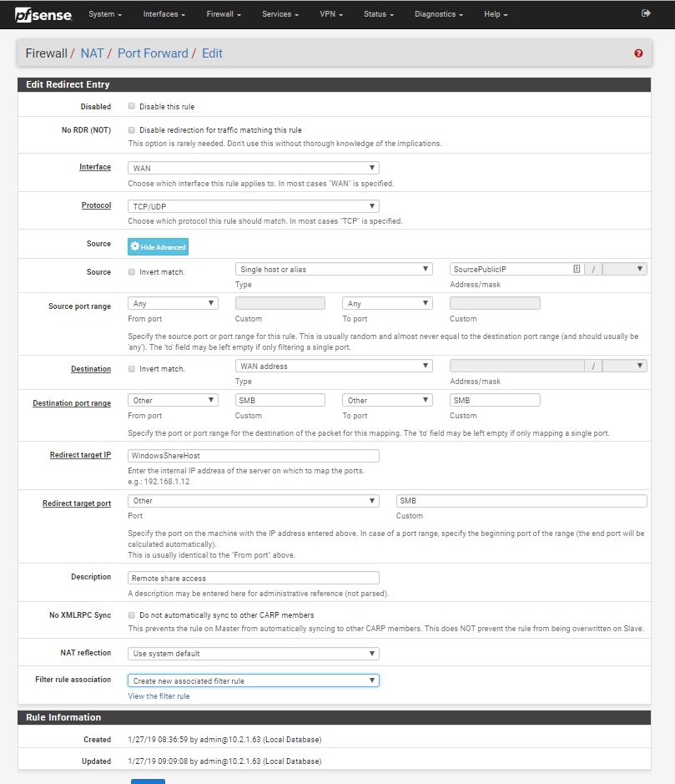The width and height of the screenshot is (675, 784).
Task: Open the Diagnostics menu
Action: pyautogui.click(x=439, y=14)
